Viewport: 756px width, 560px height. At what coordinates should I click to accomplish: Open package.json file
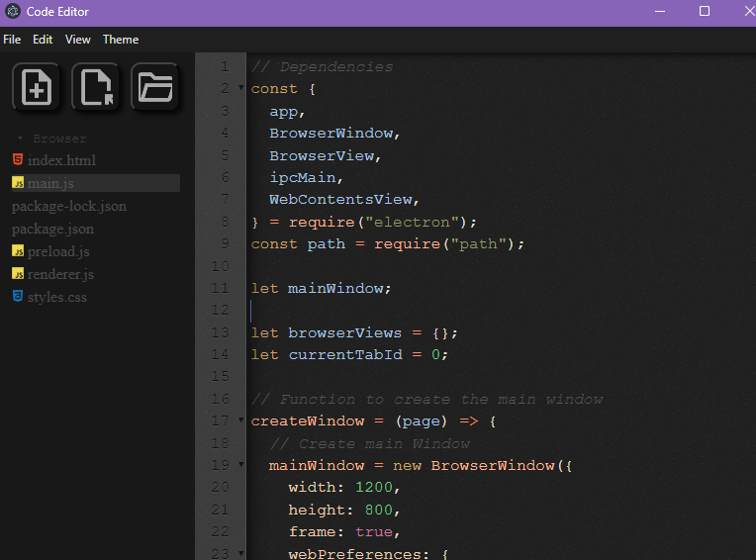53,229
